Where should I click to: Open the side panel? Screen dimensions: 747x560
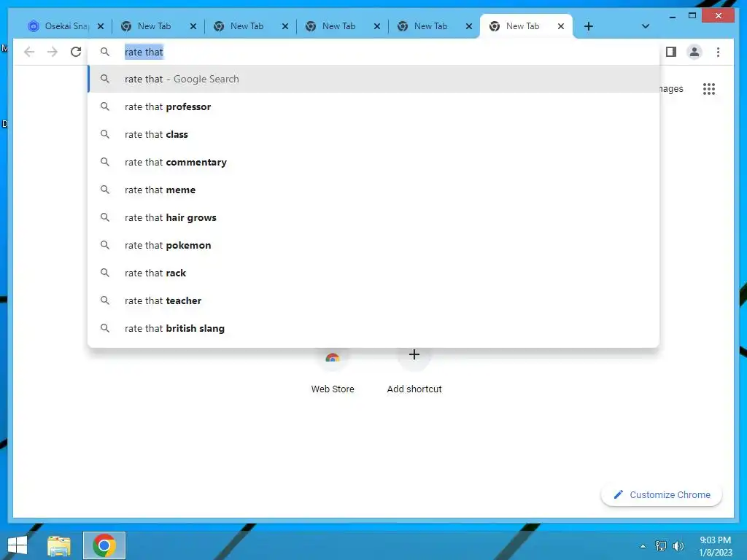671,52
